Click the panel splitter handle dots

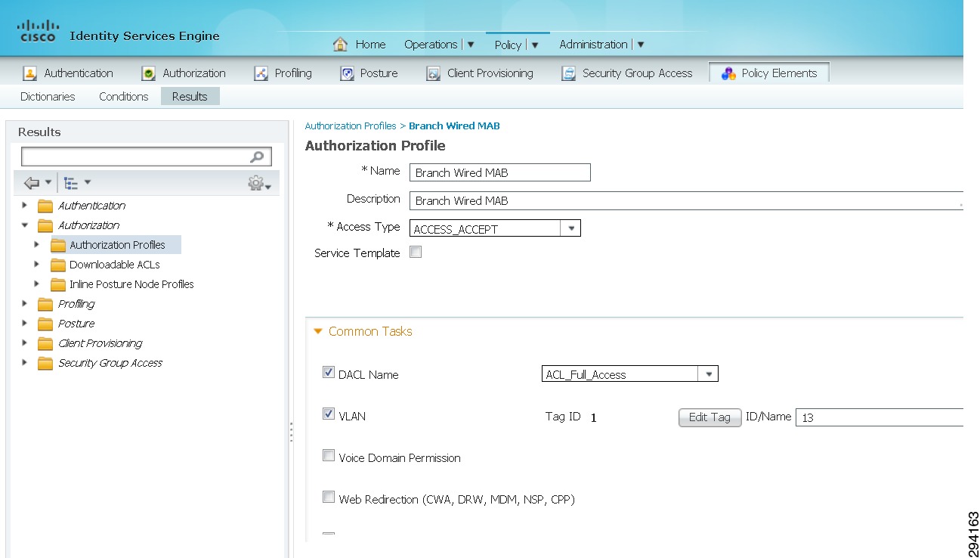coord(292,432)
